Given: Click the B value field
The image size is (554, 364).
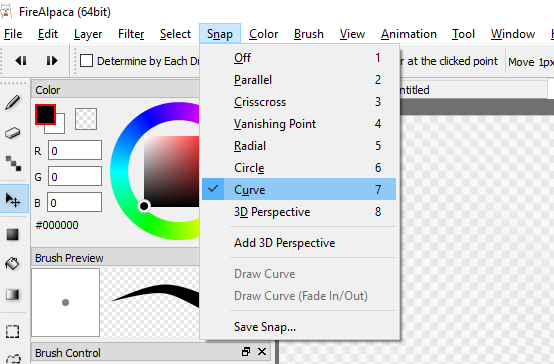Looking at the screenshot, I should (75, 202).
